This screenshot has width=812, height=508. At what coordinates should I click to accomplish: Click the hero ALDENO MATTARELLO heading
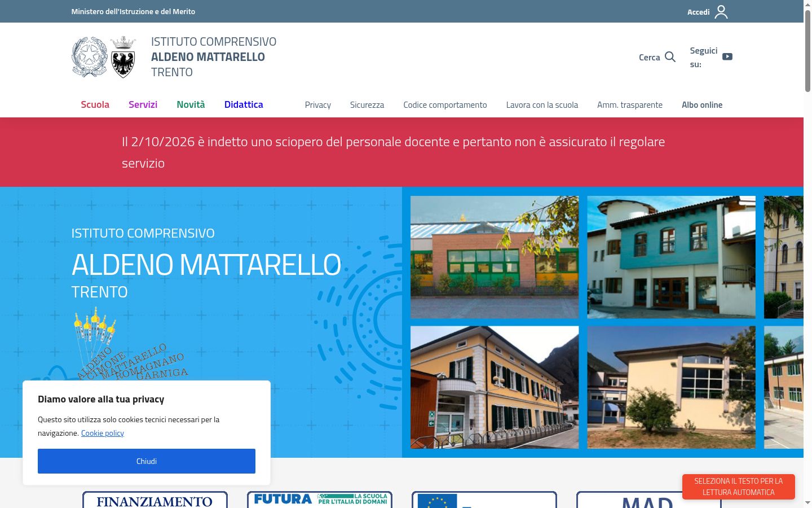coord(206,264)
